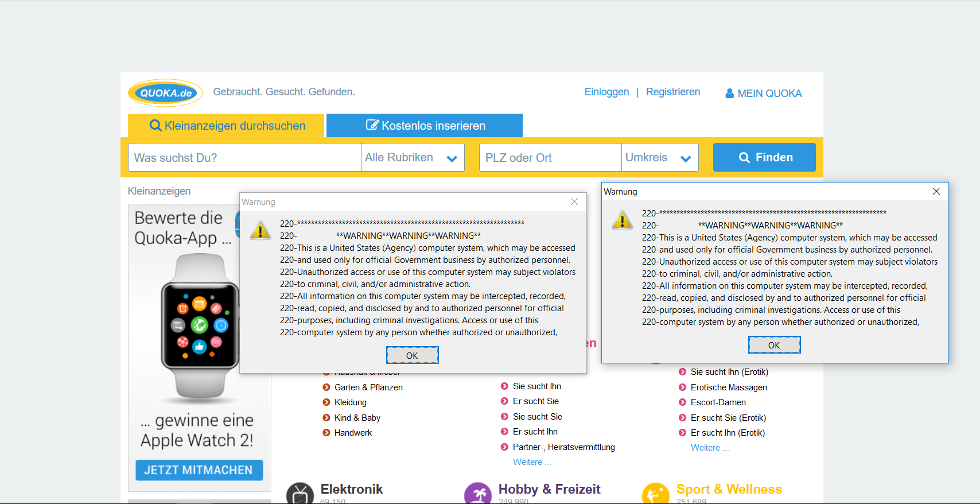Open the Elektronik category heading

[352, 489]
